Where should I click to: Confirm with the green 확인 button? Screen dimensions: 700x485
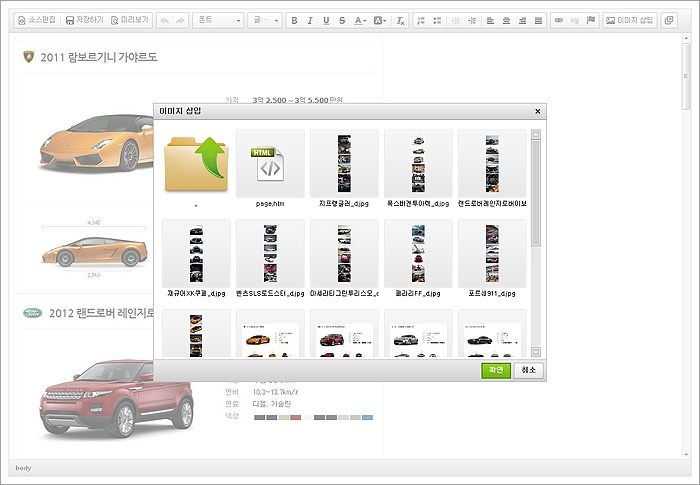(x=496, y=370)
